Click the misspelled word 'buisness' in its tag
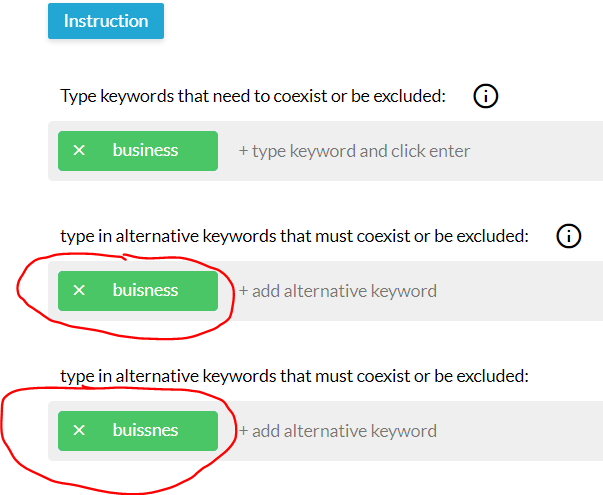This screenshot has height=495, width=603. [x=145, y=290]
